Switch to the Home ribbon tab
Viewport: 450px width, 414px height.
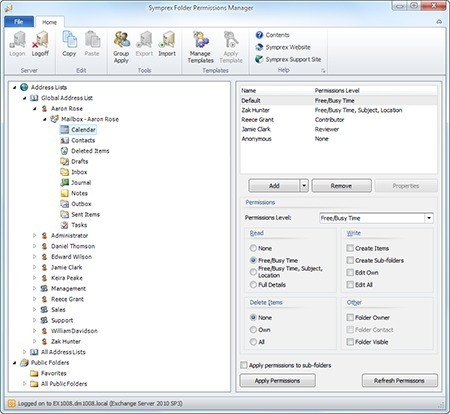click(x=49, y=22)
